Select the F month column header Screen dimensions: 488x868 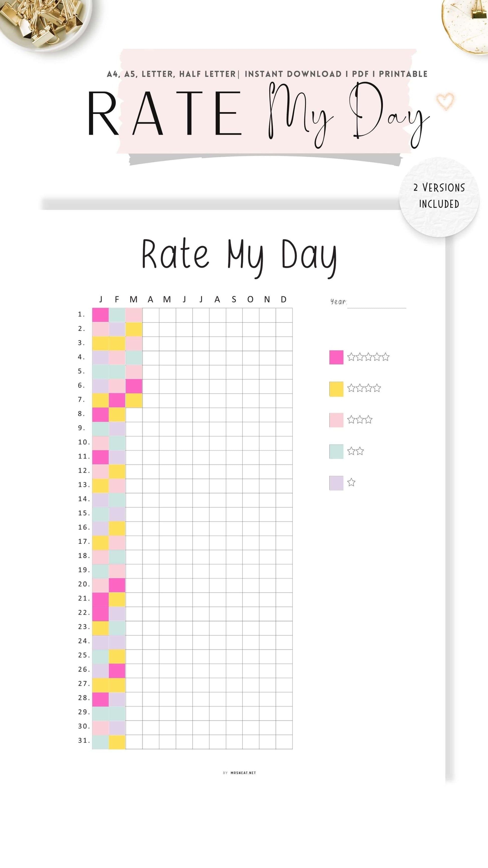[x=117, y=299]
